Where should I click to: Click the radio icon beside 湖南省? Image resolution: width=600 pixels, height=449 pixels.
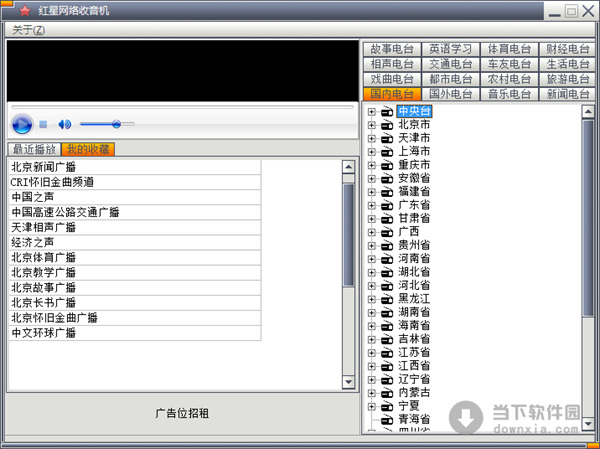pyautogui.click(x=387, y=312)
